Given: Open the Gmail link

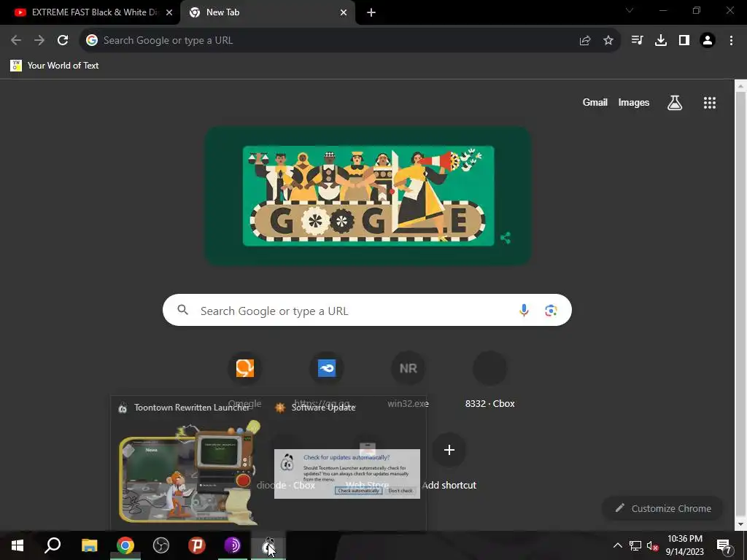Looking at the screenshot, I should pyautogui.click(x=595, y=102).
